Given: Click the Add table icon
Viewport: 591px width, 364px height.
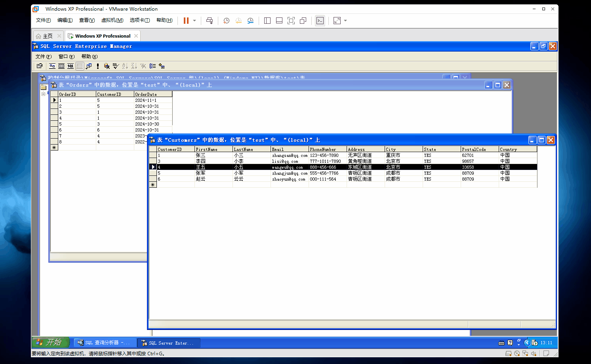Looking at the screenshot, I should [162, 66].
